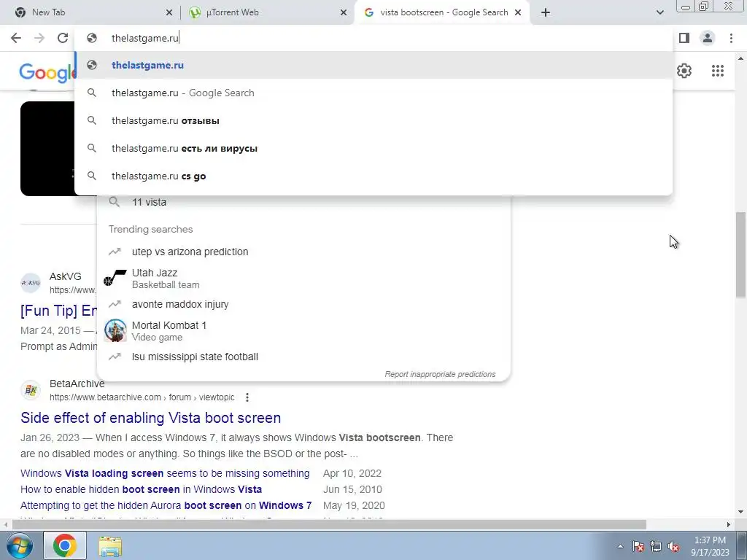Screen dimensions: 747x560
Task: Close the New Tab tab
Action: point(169,13)
